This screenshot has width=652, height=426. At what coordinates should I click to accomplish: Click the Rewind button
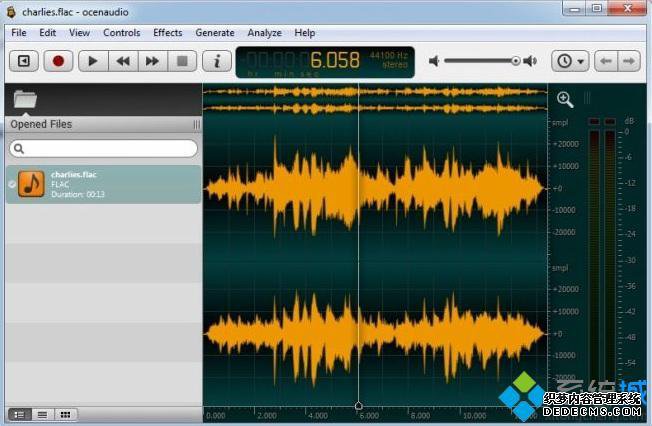123,61
